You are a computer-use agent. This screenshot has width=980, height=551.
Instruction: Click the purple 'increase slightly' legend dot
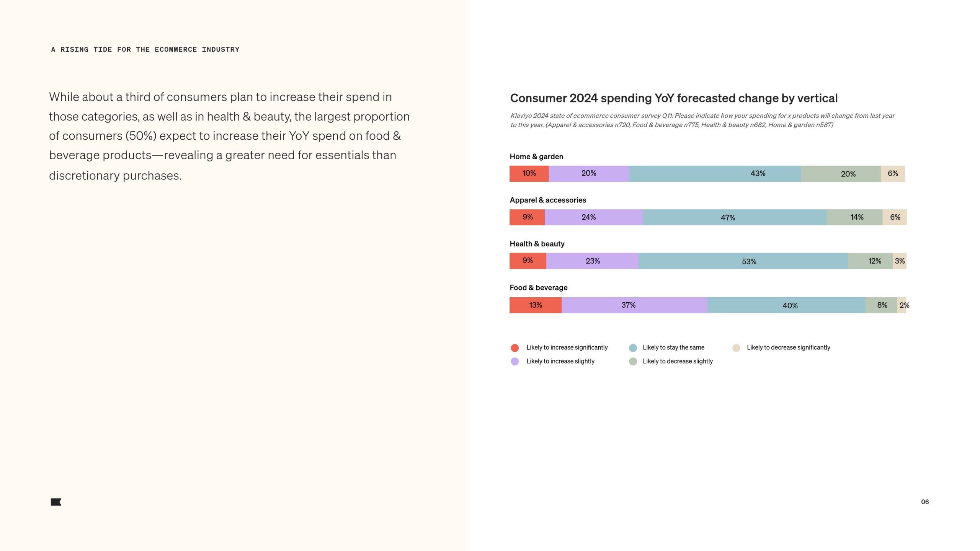[x=514, y=361]
